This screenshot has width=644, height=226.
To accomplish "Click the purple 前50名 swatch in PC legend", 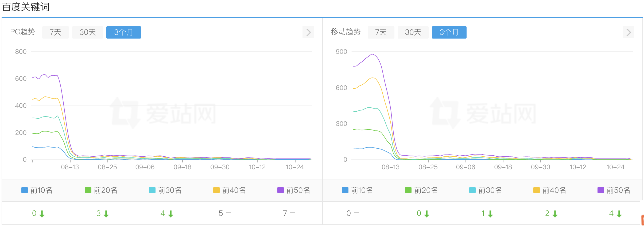I will click(x=281, y=190).
